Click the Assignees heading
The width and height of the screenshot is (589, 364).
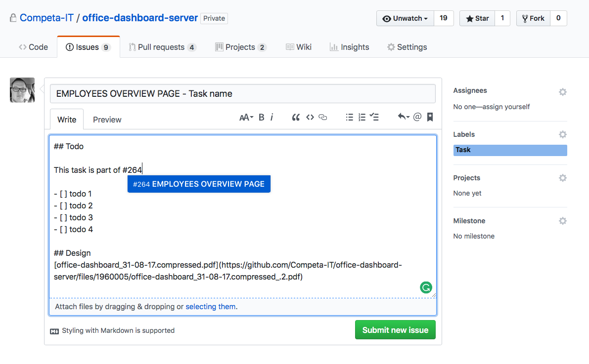point(470,90)
